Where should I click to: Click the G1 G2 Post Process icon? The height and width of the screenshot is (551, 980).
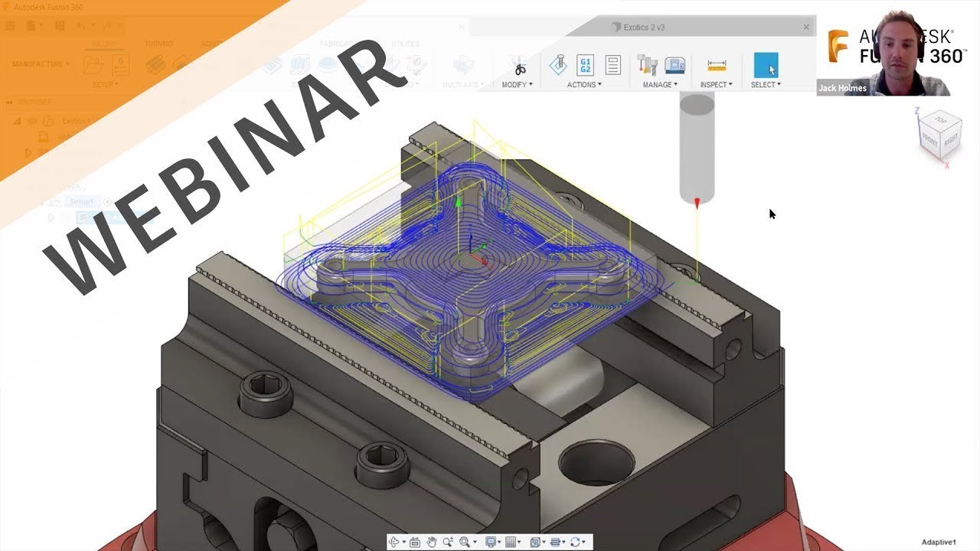(x=586, y=65)
